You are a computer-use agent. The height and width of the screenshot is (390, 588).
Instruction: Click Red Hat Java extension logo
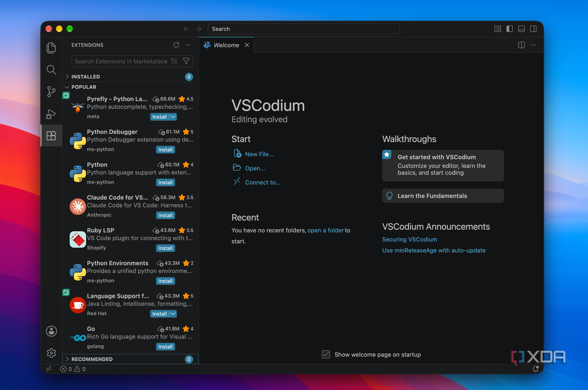pos(77,305)
